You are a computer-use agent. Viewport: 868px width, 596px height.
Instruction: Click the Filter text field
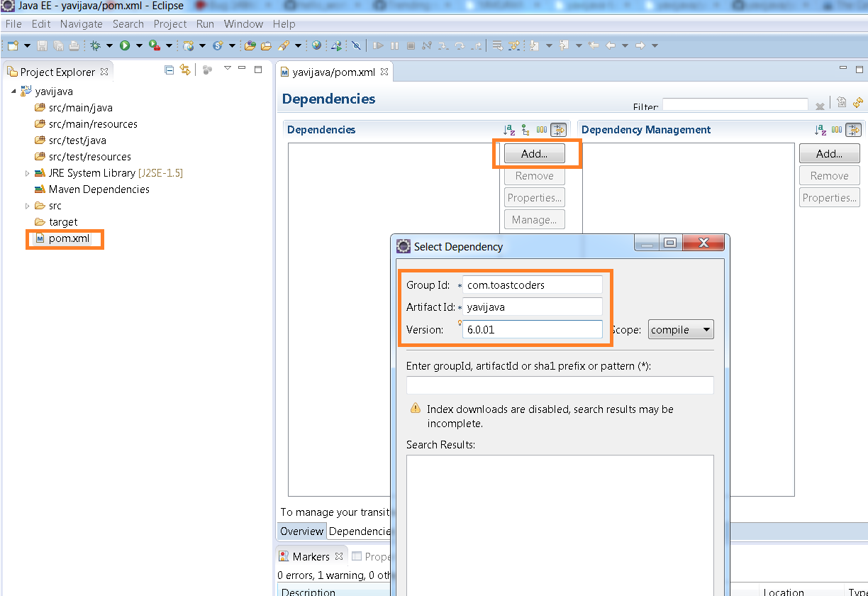[x=735, y=104]
